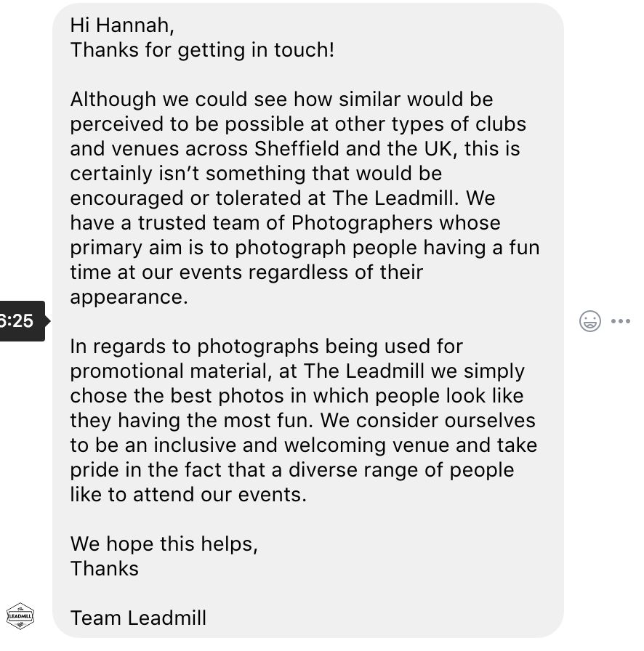
Task: Click the word 'Although' starting first paragraph
Action: point(113,100)
